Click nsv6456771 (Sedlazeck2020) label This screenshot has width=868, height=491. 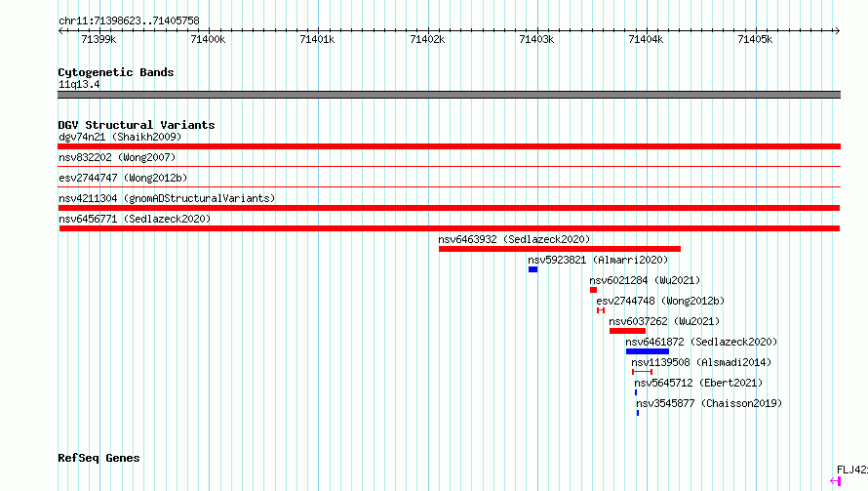tap(135, 219)
